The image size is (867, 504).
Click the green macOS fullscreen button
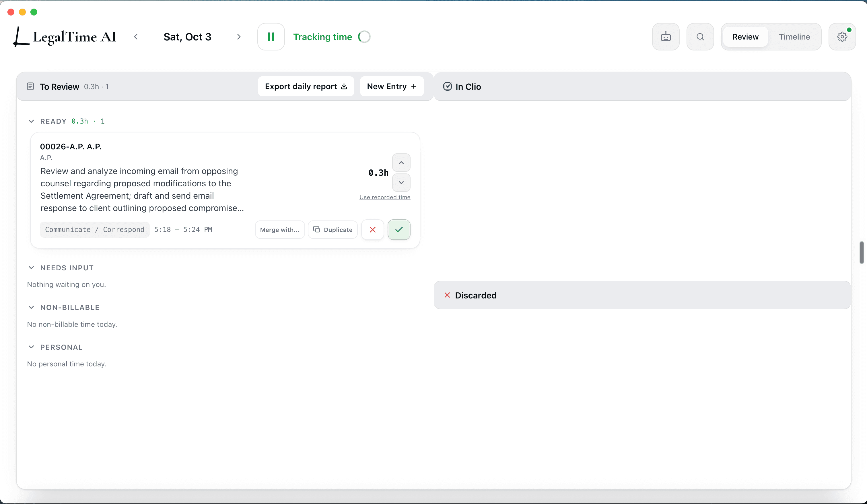tap(34, 12)
